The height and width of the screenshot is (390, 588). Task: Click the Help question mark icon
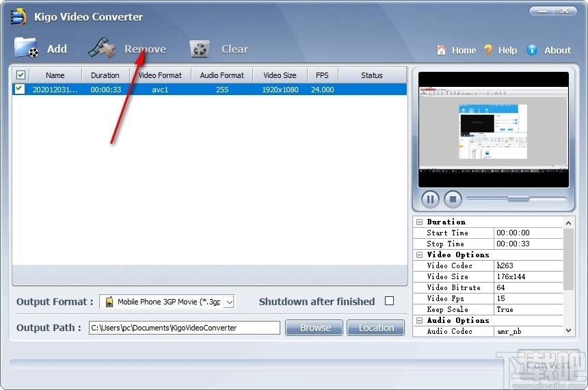(488, 50)
